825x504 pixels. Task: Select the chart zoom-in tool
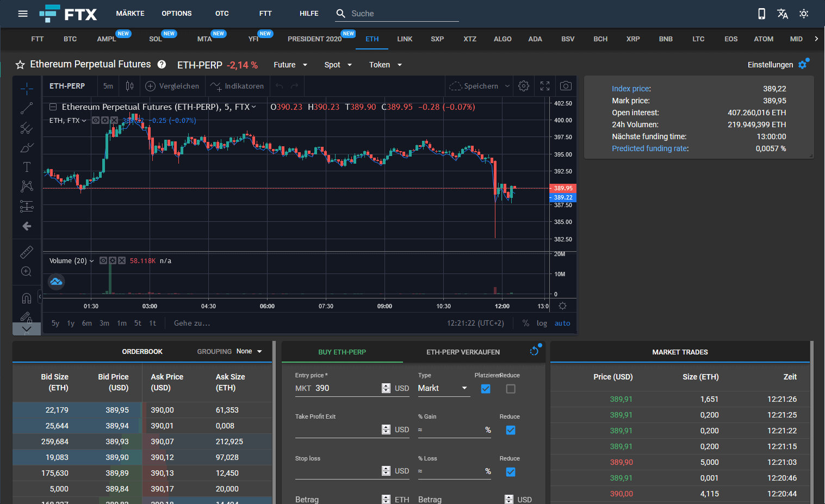click(27, 271)
